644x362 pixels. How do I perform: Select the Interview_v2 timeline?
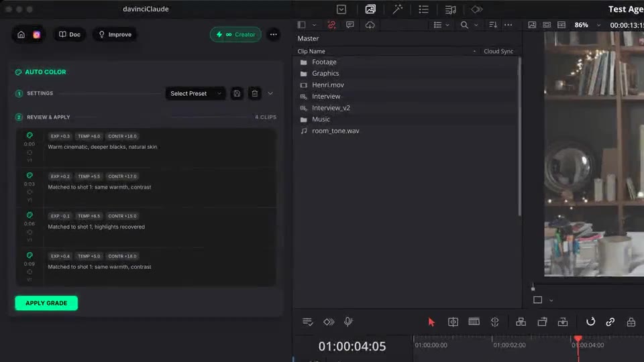331,108
